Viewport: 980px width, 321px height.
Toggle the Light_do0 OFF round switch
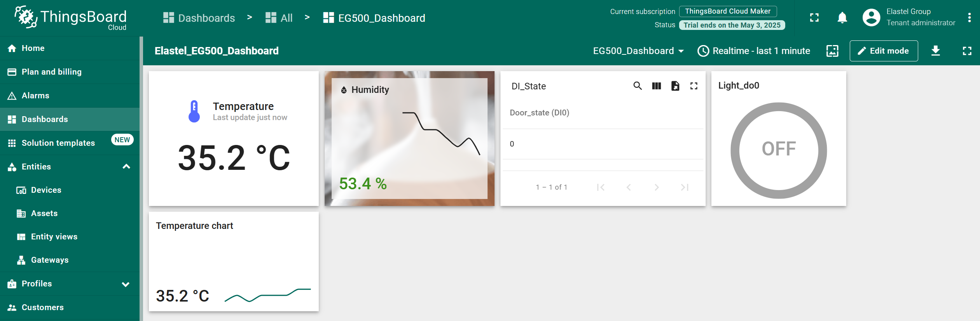tap(779, 150)
